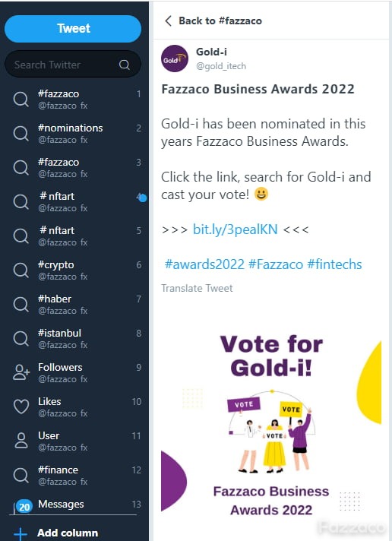
Task: Focus the Search Twitter input field
Action: 73,65
